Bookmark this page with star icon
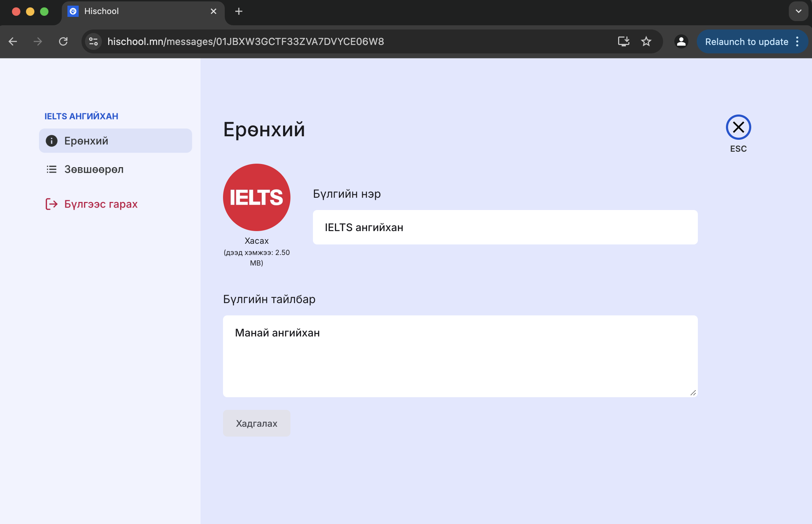Screen dimensions: 812x524 [646, 41]
